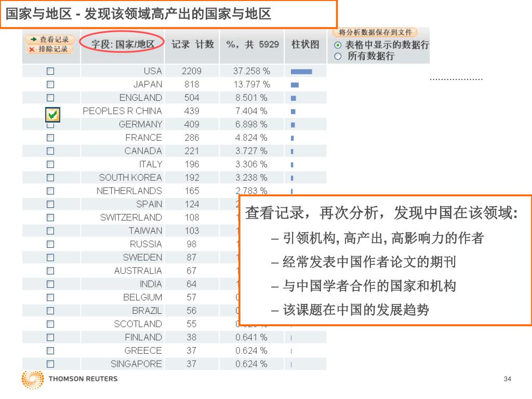The width and height of the screenshot is (532, 399).
Task: Click percentage 37.258 %
Action: [x=251, y=71]
